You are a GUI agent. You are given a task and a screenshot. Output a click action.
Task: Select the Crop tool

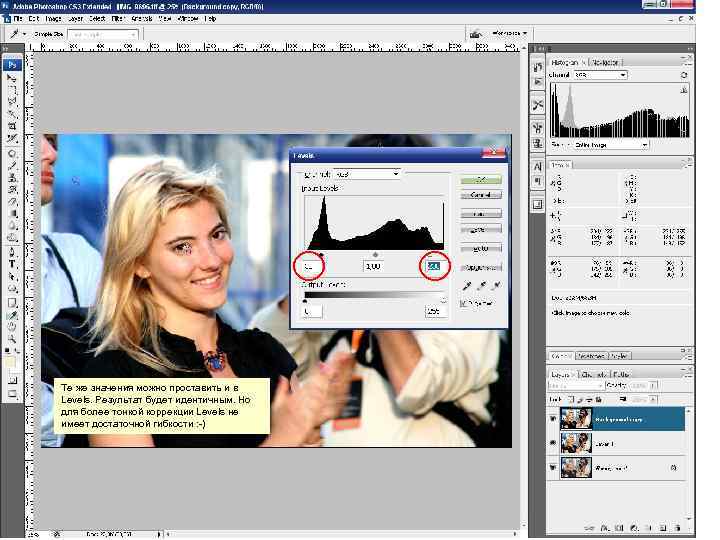[x=12, y=126]
